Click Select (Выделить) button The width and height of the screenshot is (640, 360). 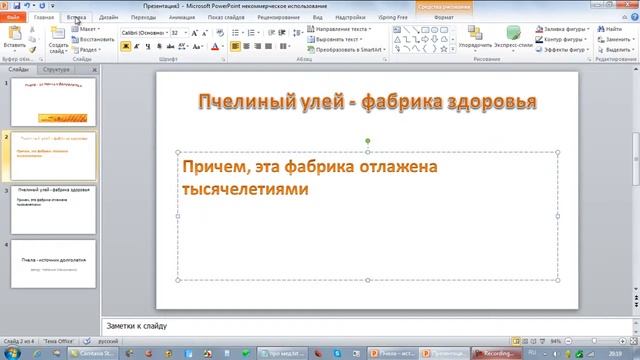(616, 50)
